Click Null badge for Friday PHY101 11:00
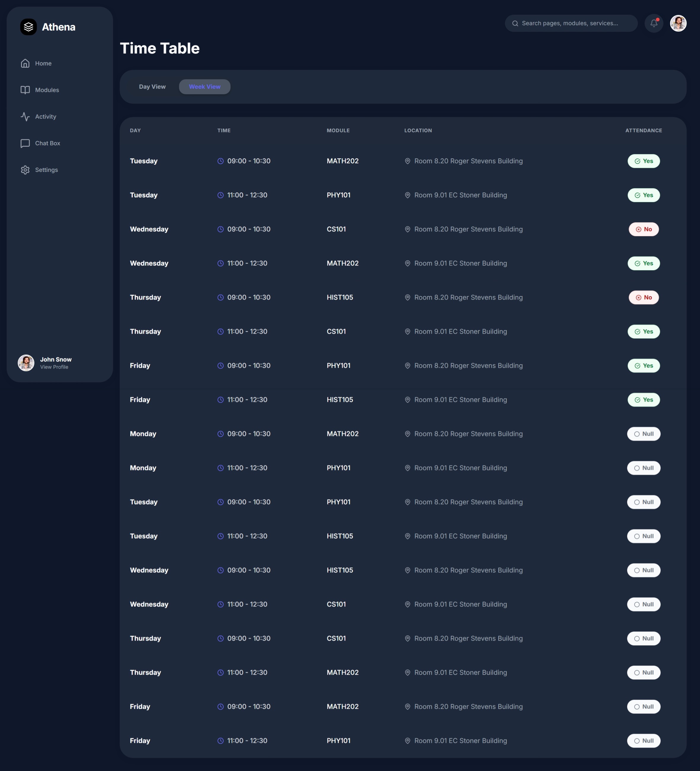This screenshot has height=771, width=700. pyautogui.click(x=643, y=741)
